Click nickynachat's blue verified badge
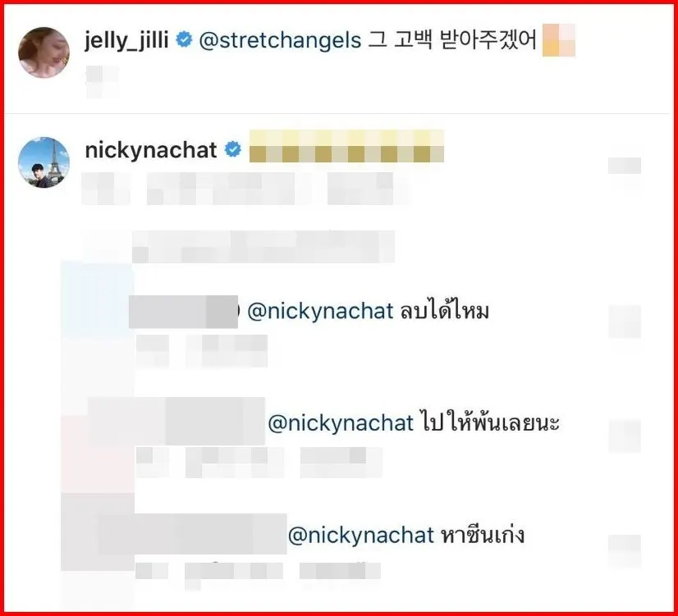 pyautogui.click(x=233, y=150)
